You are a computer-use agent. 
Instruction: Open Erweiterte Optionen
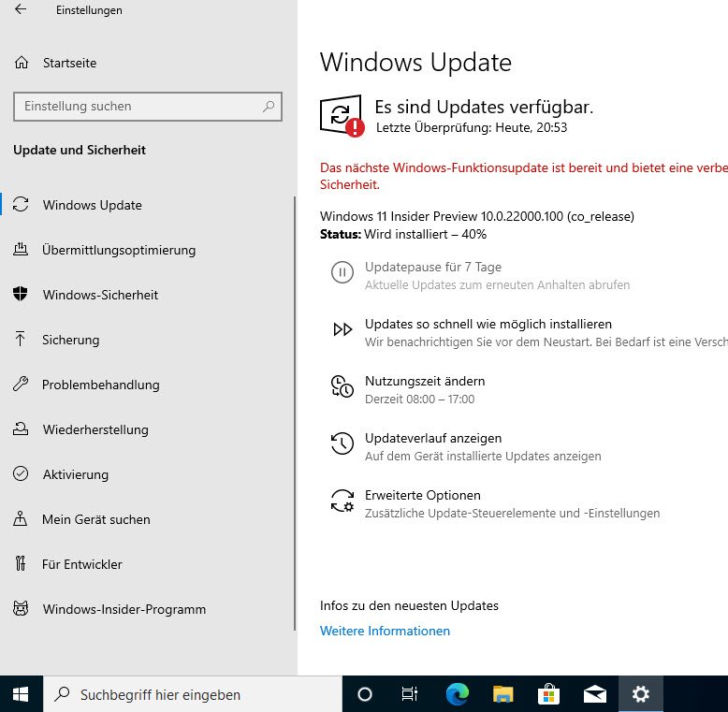[x=423, y=495]
